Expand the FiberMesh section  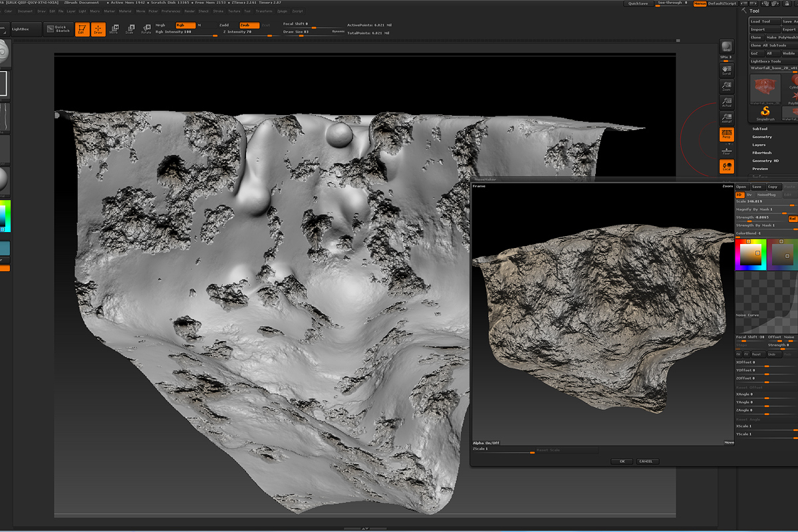tap(761, 153)
